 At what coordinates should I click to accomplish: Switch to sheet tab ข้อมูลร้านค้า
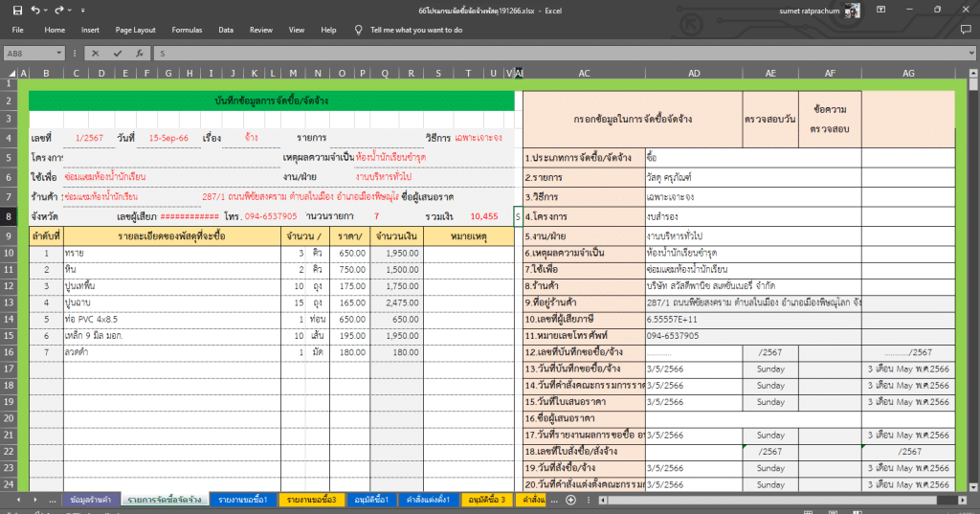pos(90,500)
